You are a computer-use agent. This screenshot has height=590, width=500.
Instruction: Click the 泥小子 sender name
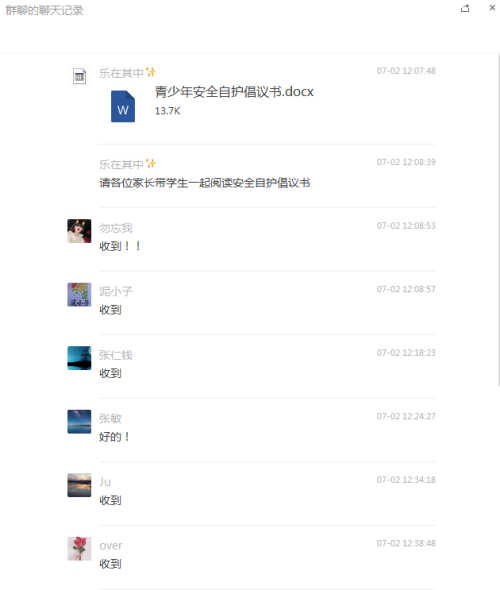tap(116, 292)
